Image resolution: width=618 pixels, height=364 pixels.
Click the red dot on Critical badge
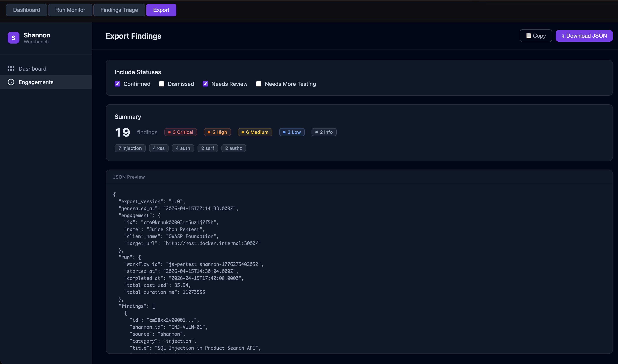pos(169,132)
